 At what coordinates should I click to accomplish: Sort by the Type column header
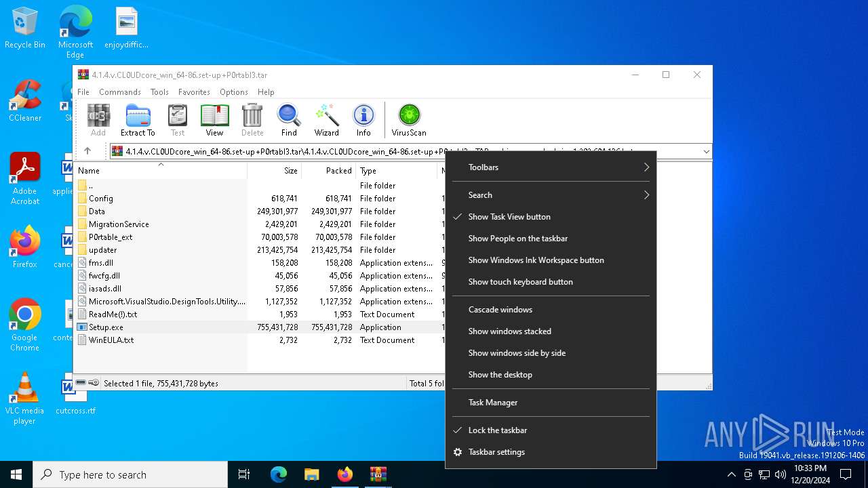point(397,171)
